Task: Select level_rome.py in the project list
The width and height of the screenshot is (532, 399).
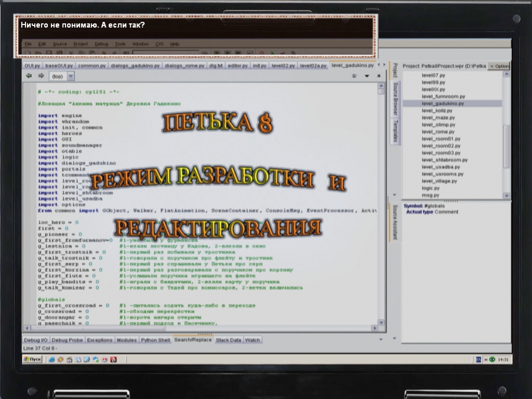Action: click(438, 131)
